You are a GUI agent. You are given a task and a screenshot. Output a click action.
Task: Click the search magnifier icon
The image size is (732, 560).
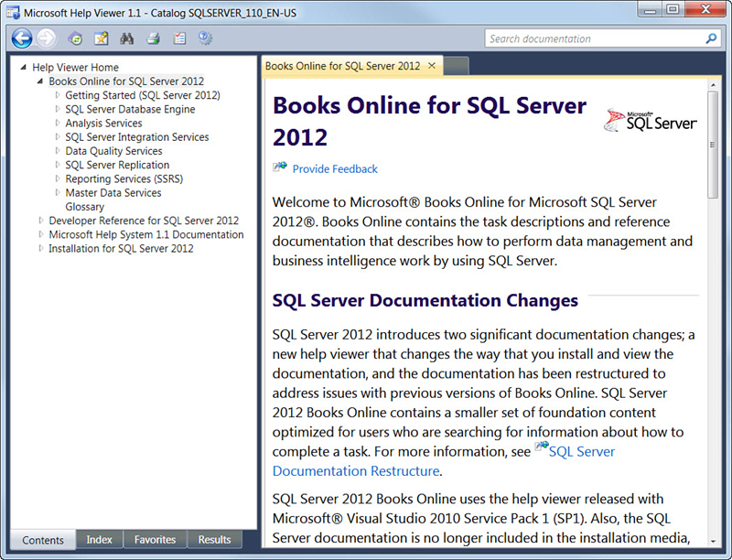tap(711, 39)
